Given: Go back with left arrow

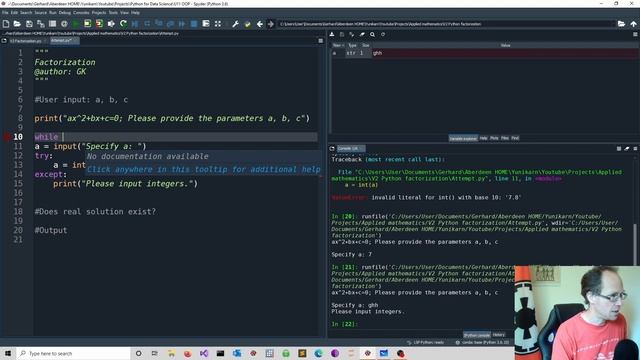Looking at the screenshot, I should pos(260,24).
